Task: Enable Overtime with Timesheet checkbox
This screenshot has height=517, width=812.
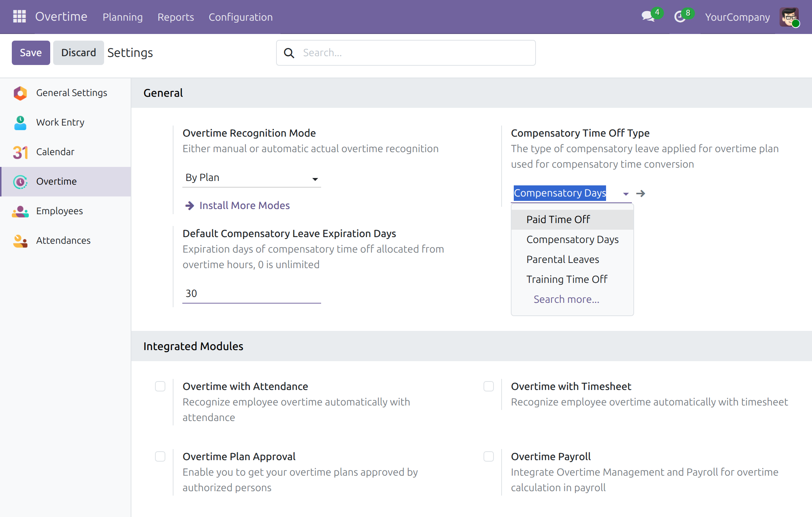Action: [489, 386]
